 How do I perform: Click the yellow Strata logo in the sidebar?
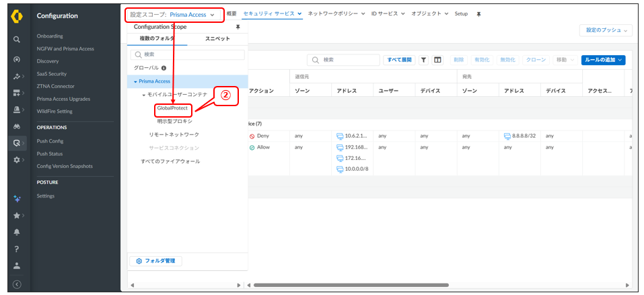tap(17, 16)
